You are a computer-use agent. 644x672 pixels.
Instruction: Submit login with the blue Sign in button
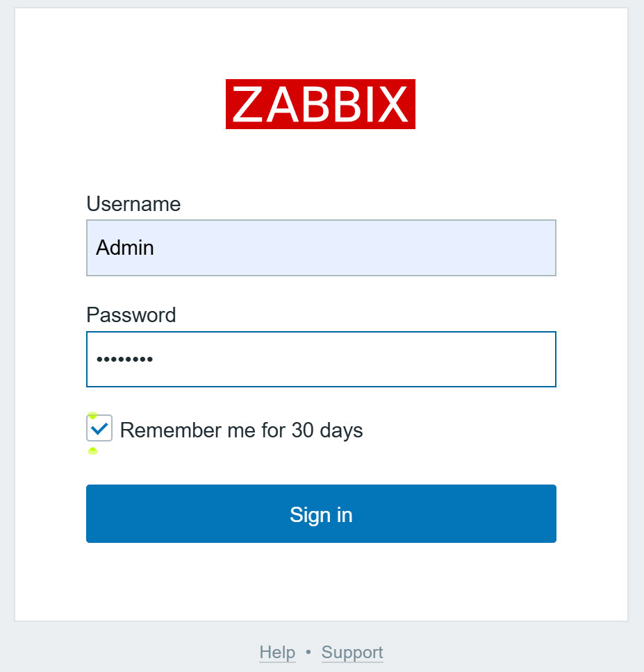pos(321,514)
